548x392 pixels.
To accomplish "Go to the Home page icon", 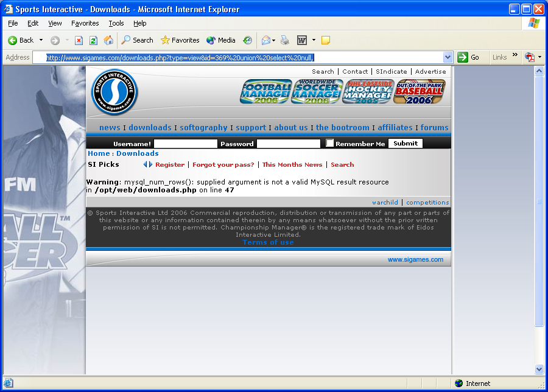I will pyautogui.click(x=108, y=40).
